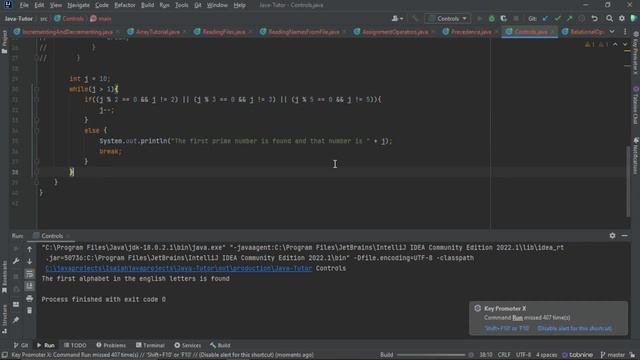Open UTF-8 encoding selector

tap(523, 355)
